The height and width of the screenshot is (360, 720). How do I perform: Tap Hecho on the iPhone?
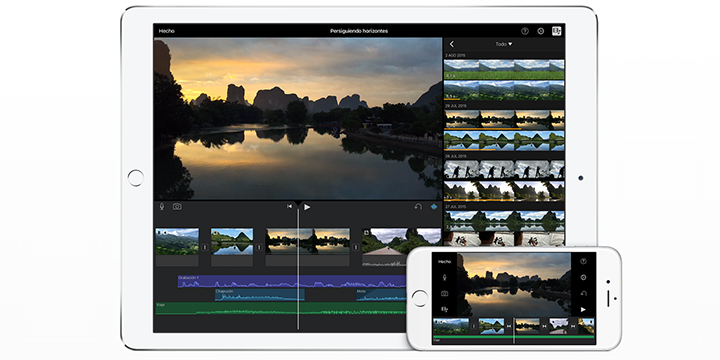[444, 262]
